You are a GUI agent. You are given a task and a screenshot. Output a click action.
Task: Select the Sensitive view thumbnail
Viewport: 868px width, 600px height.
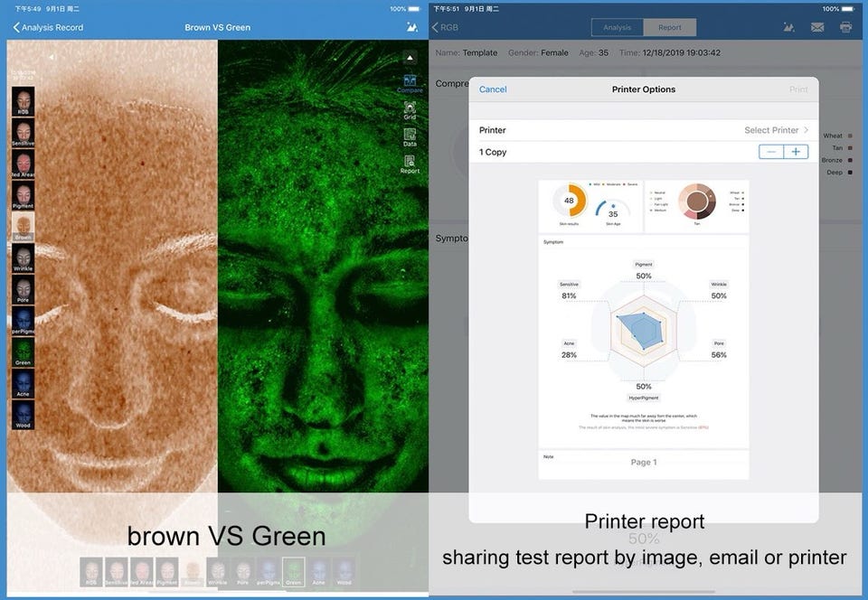tap(24, 132)
